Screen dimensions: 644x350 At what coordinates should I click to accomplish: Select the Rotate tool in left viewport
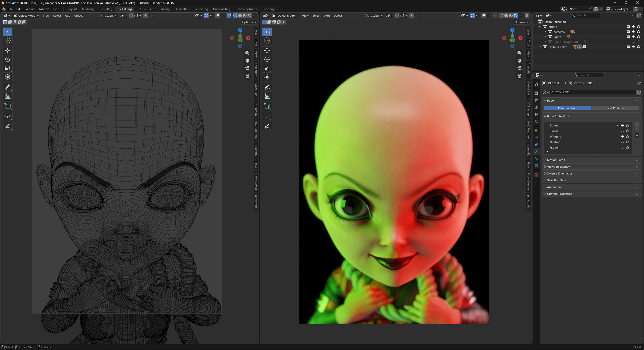click(8, 59)
